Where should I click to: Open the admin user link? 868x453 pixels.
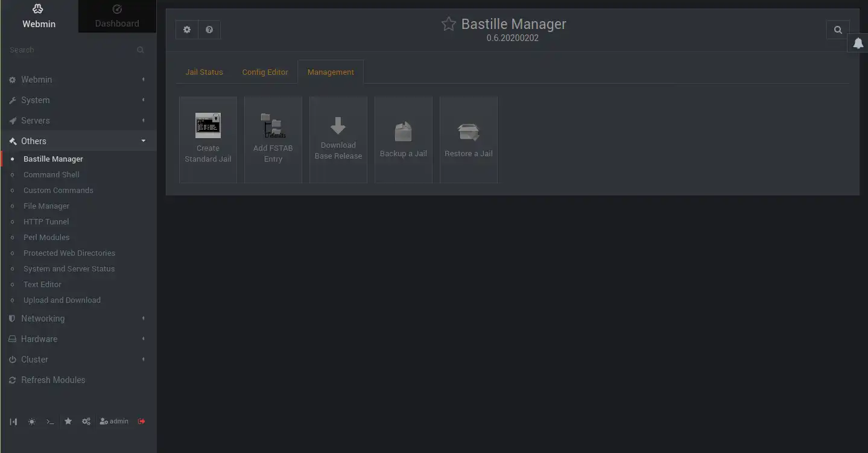click(x=114, y=421)
